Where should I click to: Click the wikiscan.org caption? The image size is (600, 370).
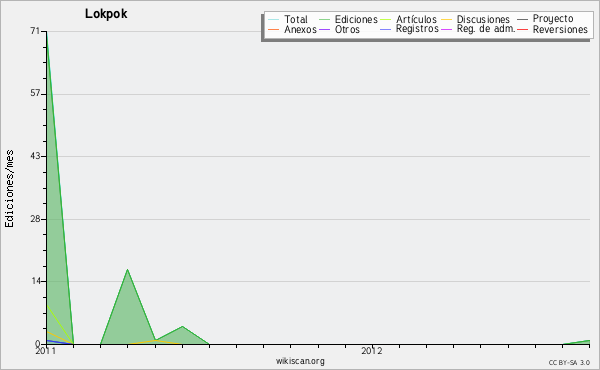pos(300,361)
